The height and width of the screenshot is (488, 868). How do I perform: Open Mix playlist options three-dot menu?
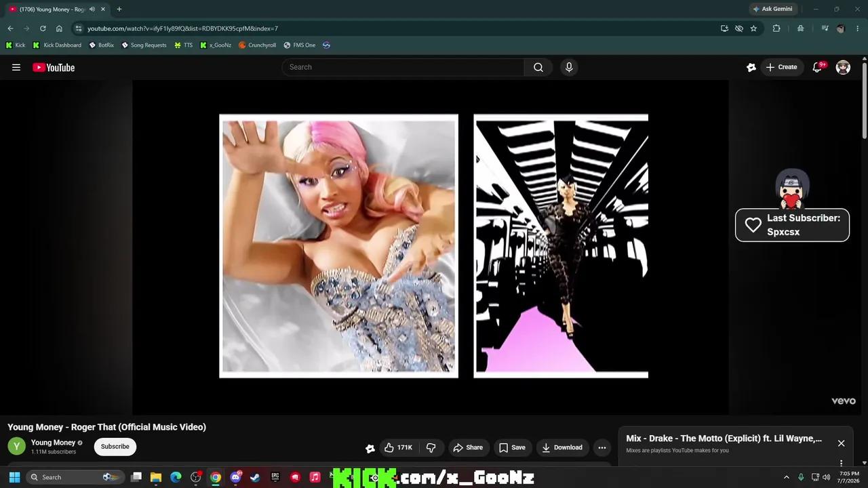click(841, 464)
